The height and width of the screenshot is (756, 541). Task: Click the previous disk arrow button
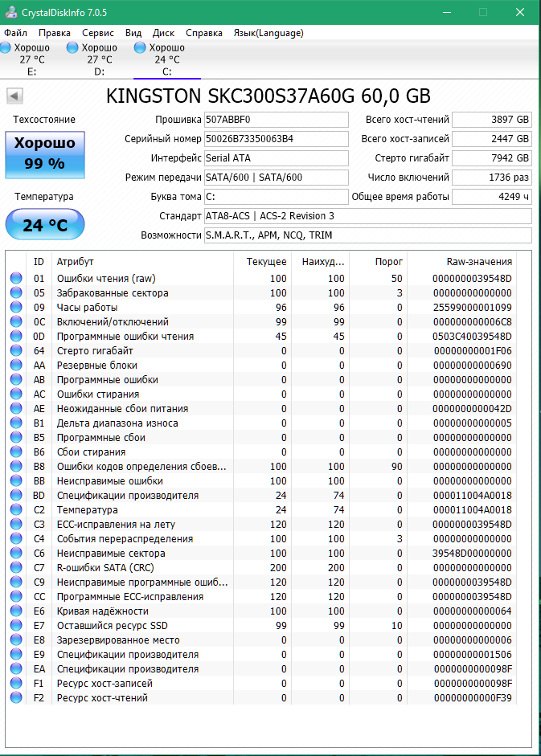pos(14,96)
